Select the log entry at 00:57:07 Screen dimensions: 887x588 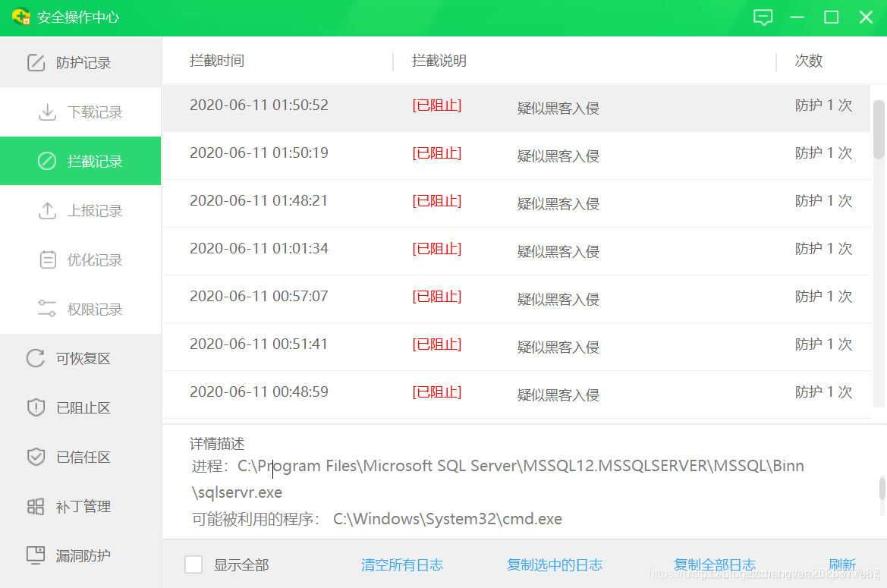517,299
